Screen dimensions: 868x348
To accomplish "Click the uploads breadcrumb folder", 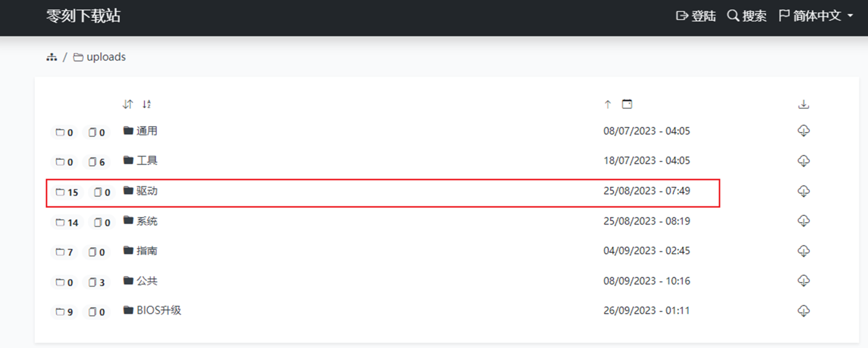I will 105,57.
